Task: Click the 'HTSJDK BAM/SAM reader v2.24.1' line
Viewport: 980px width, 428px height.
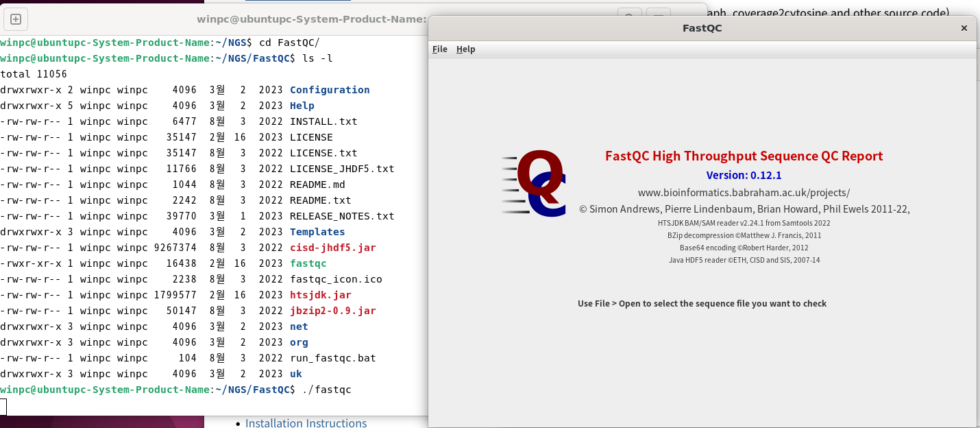Action: pyautogui.click(x=744, y=224)
